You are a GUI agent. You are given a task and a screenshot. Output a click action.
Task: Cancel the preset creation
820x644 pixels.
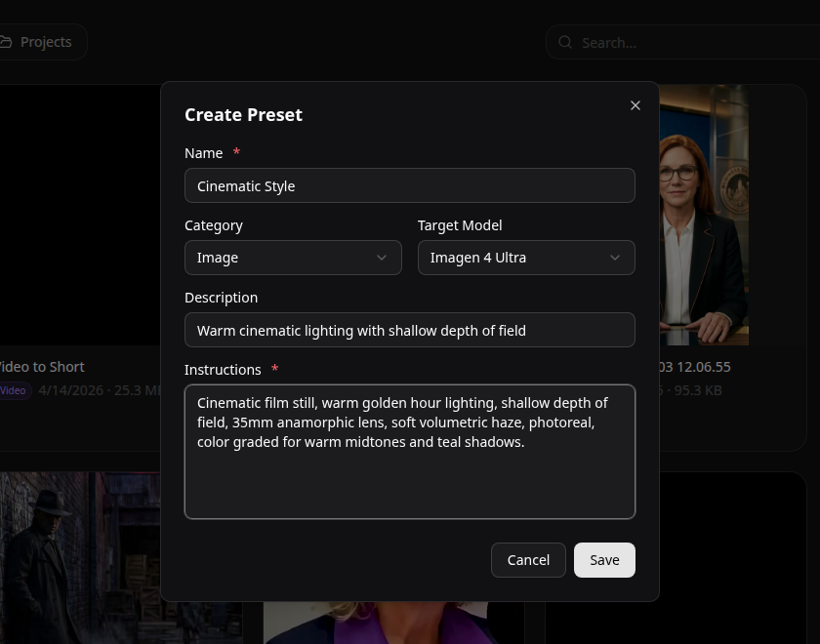tap(528, 560)
